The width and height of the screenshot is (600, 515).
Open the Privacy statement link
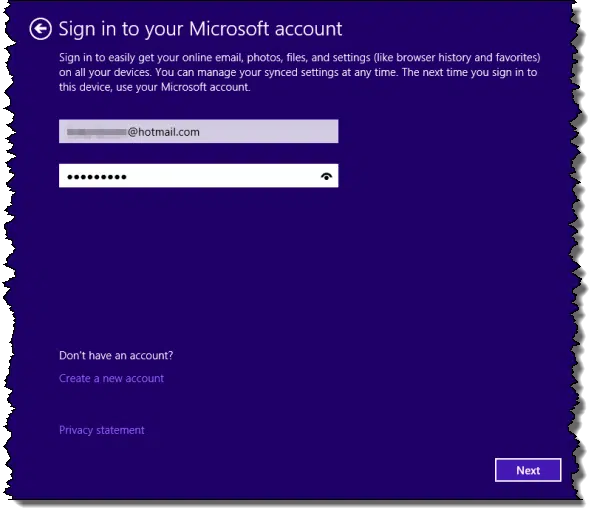[x=102, y=431]
